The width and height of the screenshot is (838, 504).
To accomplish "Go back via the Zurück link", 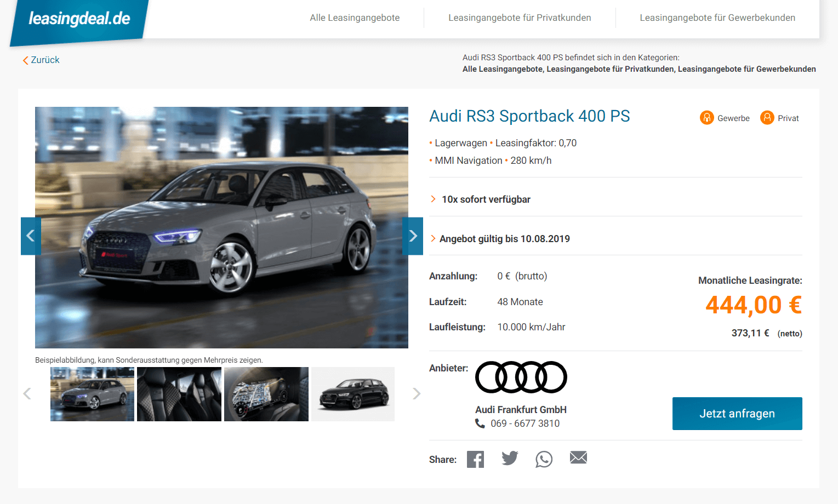I will click(x=41, y=60).
